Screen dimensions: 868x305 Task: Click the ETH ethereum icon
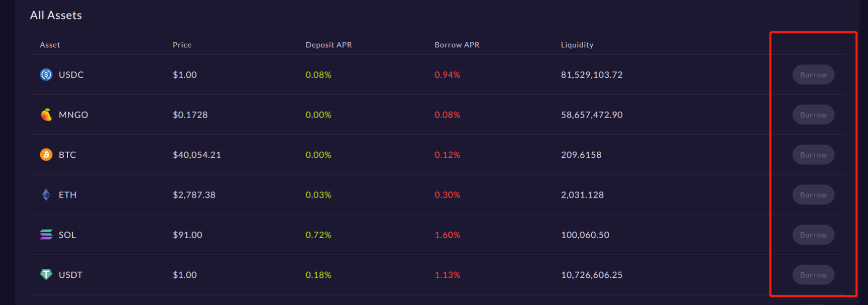click(x=46, y=195)
